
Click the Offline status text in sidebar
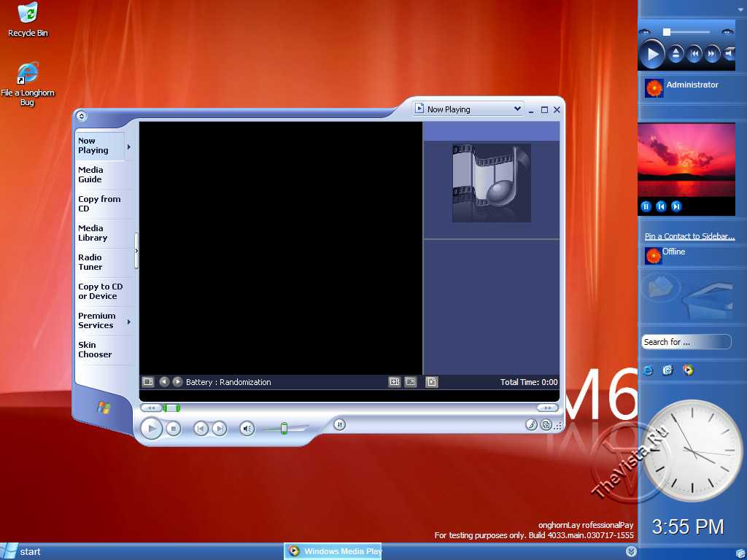[x=673, y=252]
